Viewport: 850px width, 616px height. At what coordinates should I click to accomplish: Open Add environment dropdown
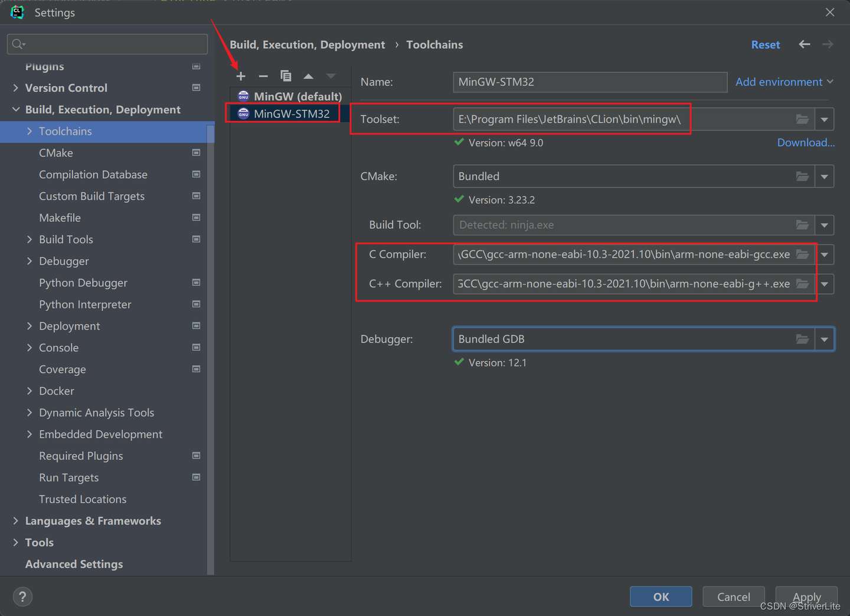click(784, 82)
